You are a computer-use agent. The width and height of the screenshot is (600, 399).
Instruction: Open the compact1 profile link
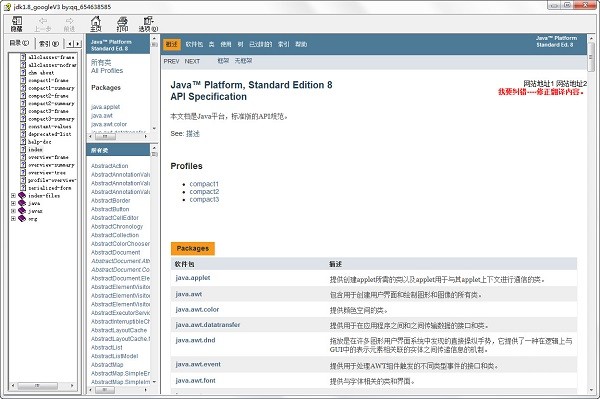204,184
